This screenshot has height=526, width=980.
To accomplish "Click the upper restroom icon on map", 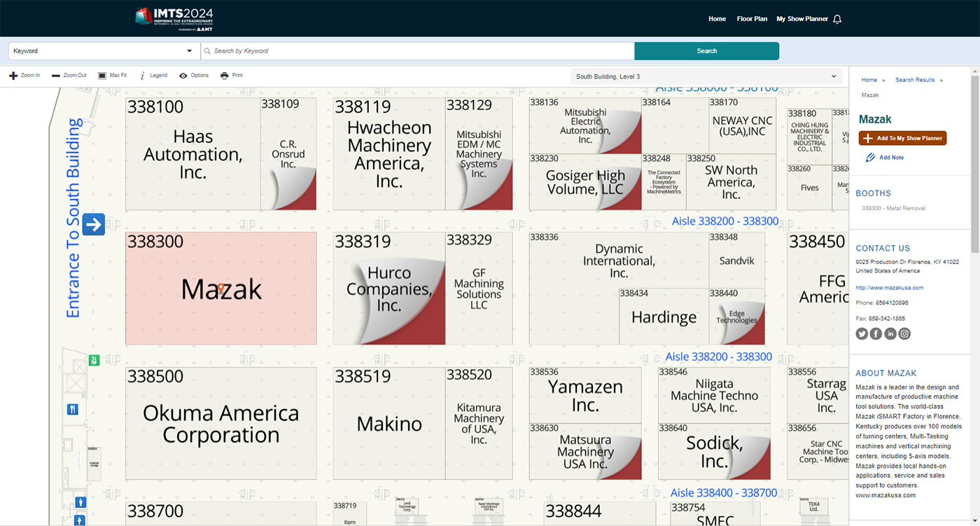I will tap(81, 502).
